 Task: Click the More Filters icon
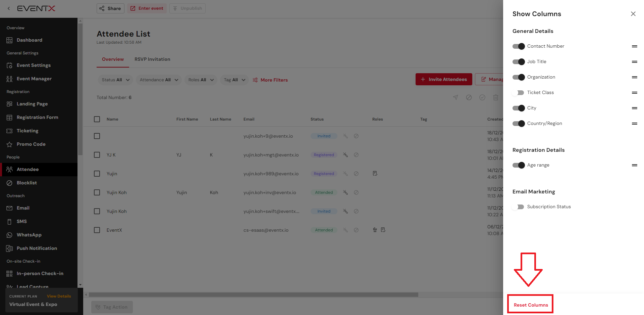[x=255, y=80]
